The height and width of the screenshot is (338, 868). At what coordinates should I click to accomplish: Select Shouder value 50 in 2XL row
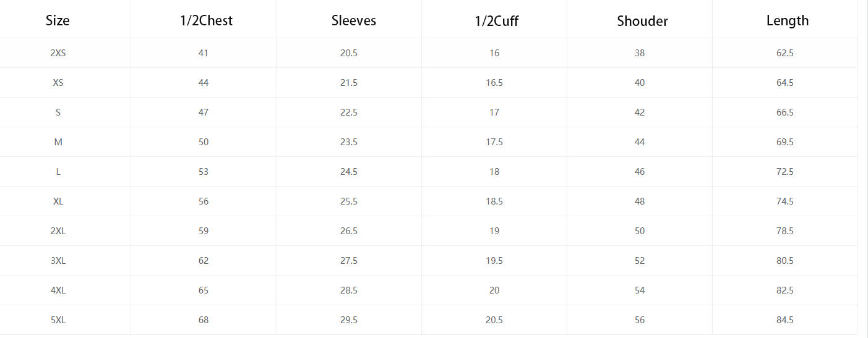pyautogui.click(x=640, y=231)
